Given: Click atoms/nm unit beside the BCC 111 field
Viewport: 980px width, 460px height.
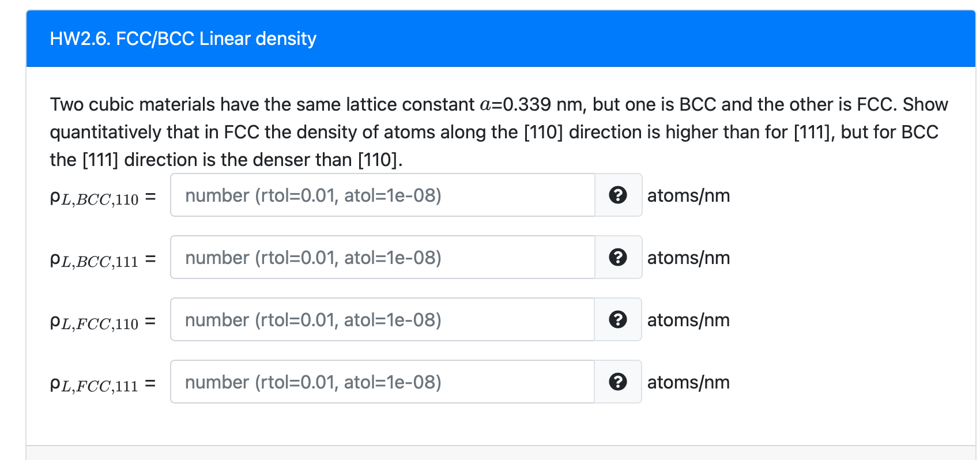Looking at the screenshot, I should click(688, 258).
